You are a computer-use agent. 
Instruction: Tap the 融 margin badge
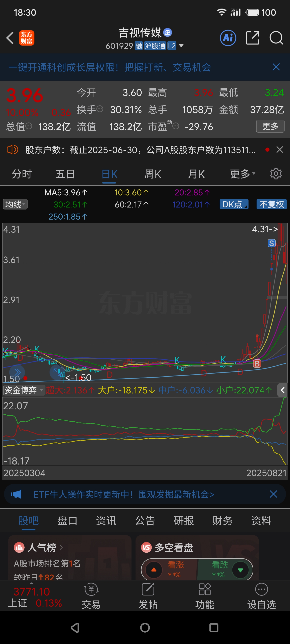(138, 46)
